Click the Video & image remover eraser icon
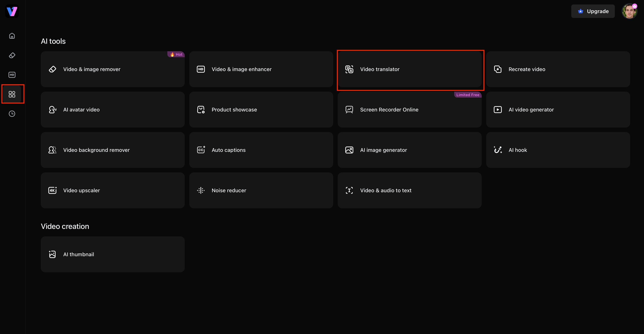Image resolution: width=644 pixels, height=334 pixels. point(53,69)
